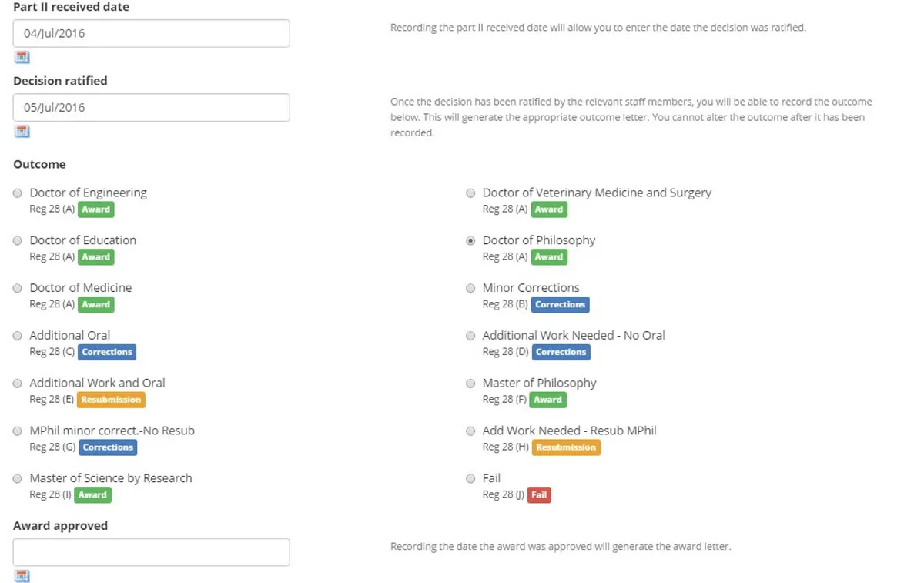Click the orange Resubmission badge under Additional Work and Oral
Screen dimensions: 924x583
click(111, 400)
